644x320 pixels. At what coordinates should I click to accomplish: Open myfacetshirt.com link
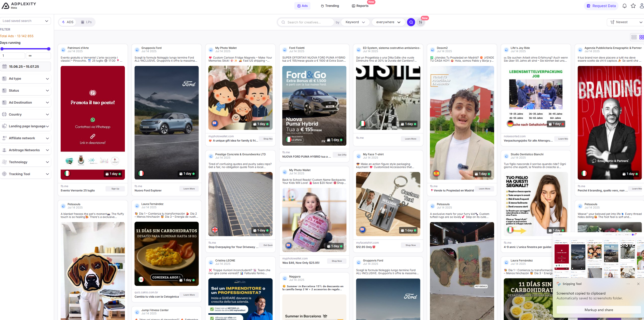pyautogui.click(x=367, y=243)
